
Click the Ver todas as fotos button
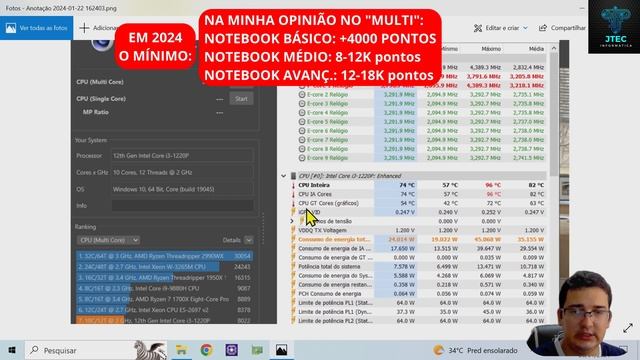pos(37,28)
